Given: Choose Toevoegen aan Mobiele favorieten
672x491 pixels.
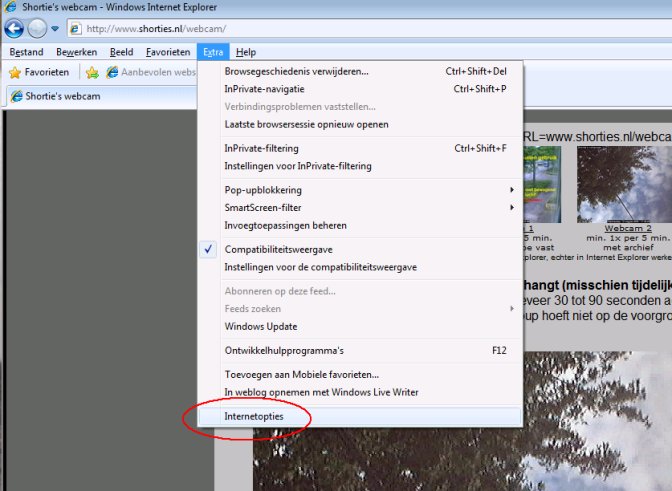Looking at the screenshot, I should pyautogui.click(x=360, y=374).
